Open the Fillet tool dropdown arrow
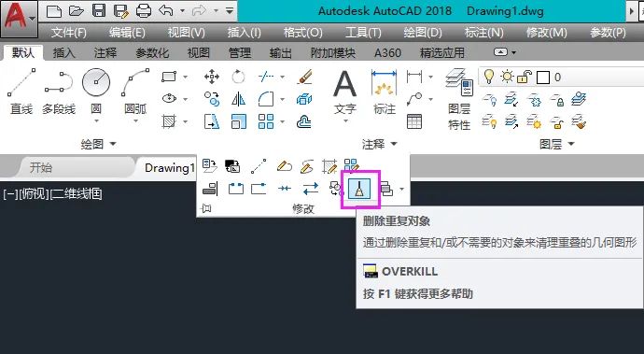 [282, 99]
